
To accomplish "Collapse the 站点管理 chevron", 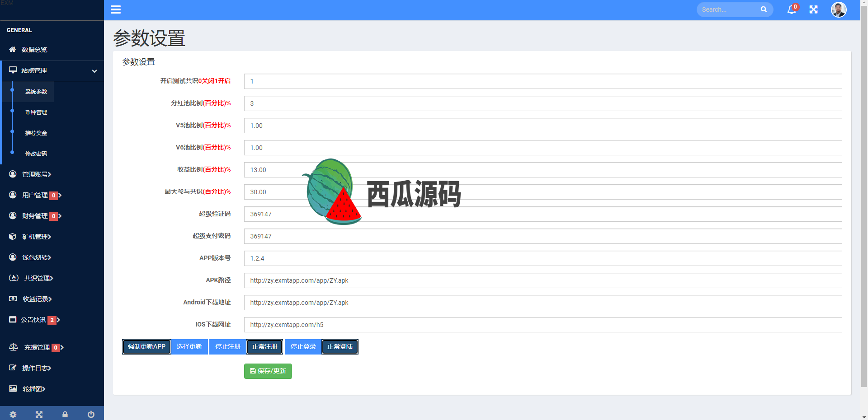I will (94, 71).
